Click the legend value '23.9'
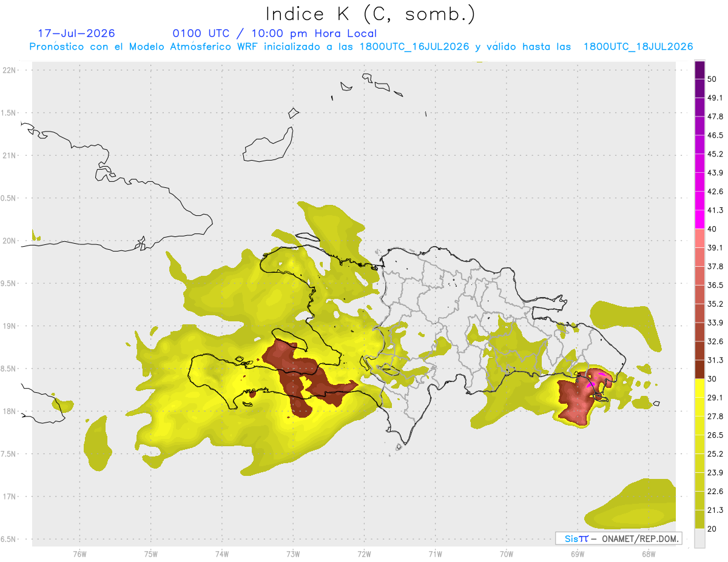 point(715,473)
